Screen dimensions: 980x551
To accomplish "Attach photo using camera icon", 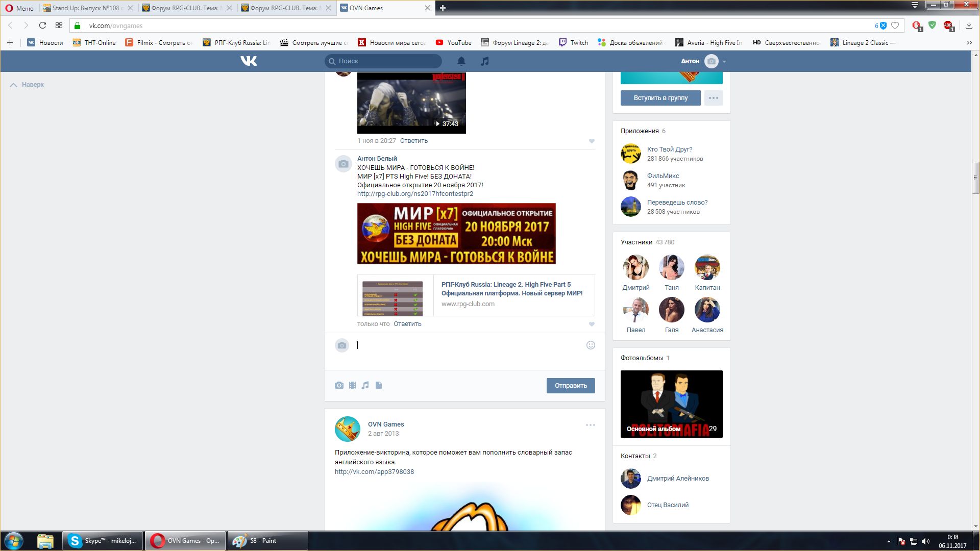I will tap(339, 385).
